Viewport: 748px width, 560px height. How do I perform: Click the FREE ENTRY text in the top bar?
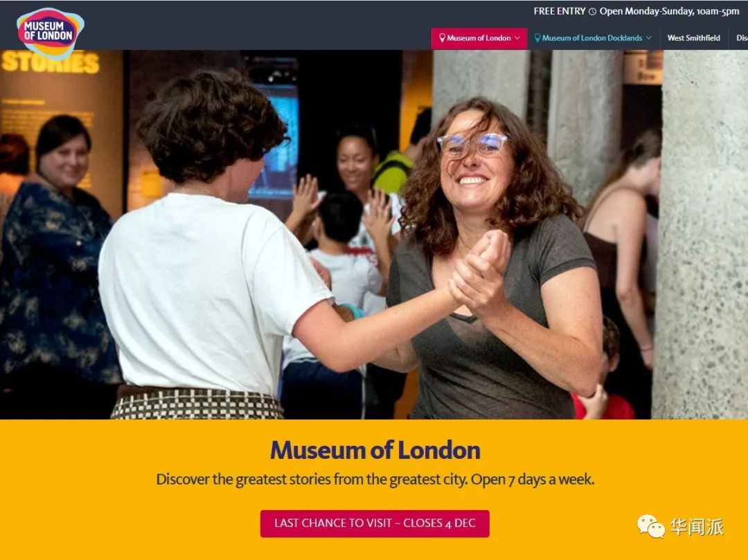tap(559, 11)
